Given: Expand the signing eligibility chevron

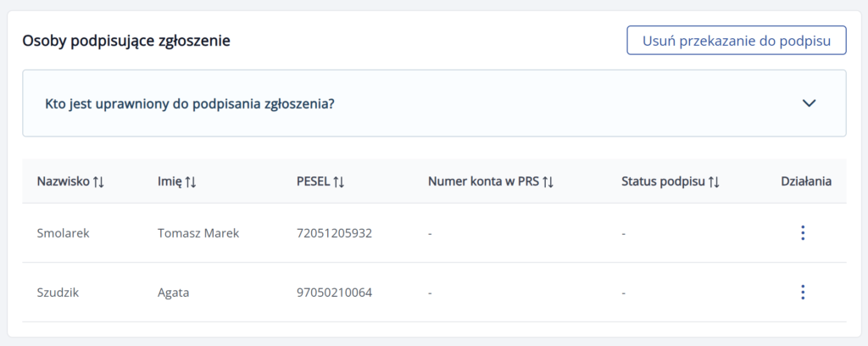Looking at the screenshot, I should pyautogui.click(x=809, y=103).
